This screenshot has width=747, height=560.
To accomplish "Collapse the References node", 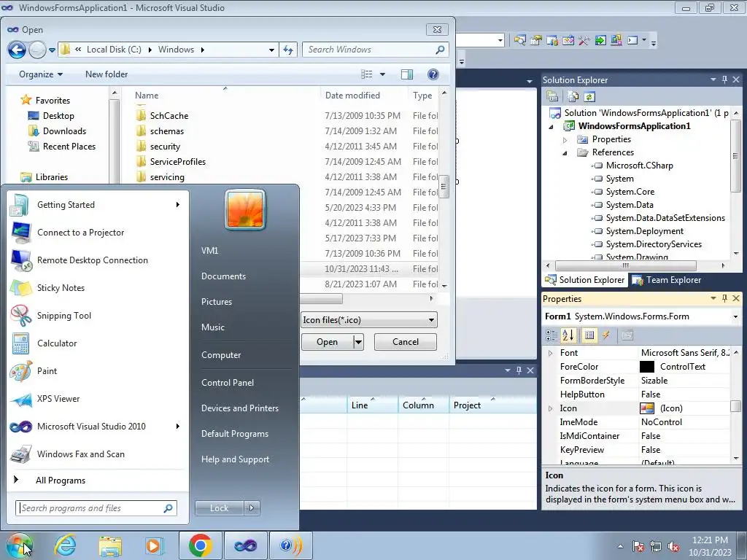I will [565, 153].
